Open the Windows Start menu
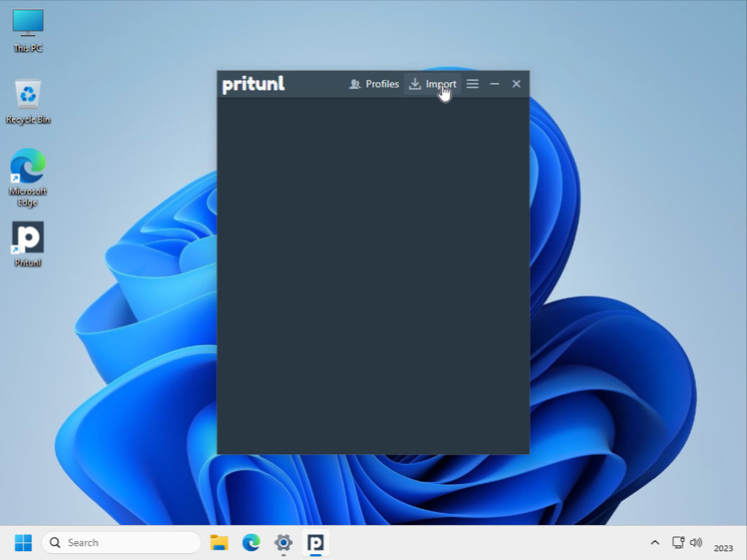 pyautogui.click(x=23, y=542)
